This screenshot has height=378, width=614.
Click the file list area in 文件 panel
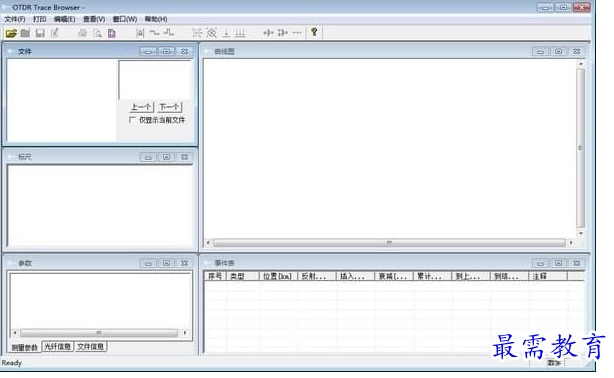click(61, 100)
